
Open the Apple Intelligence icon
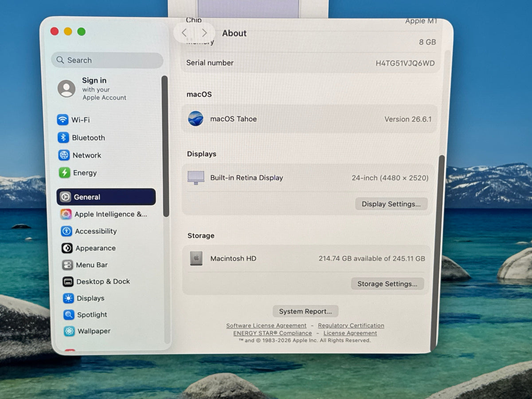pyautogui.click(x=66, y=214)
